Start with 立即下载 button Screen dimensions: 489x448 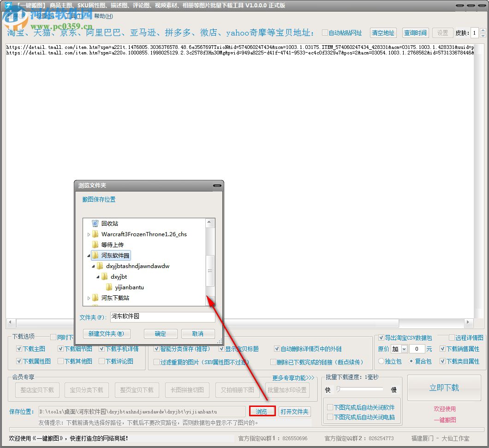[444, 388]
